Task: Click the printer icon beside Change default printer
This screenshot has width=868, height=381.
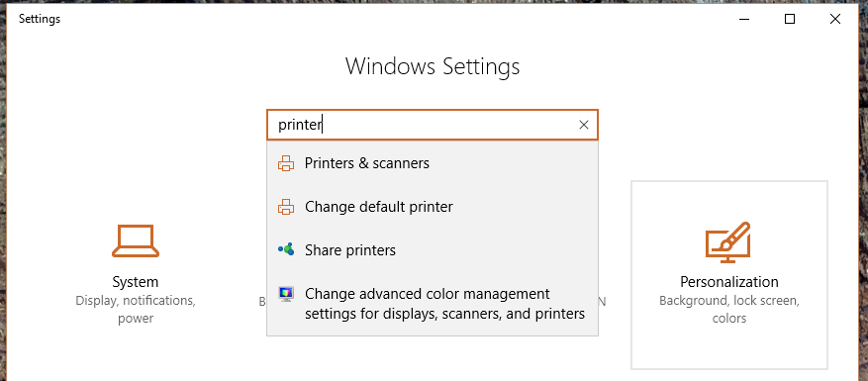Action: 286,207
